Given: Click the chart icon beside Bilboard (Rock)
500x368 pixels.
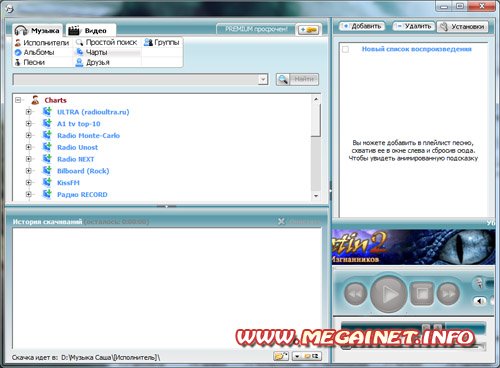Looking at the screenshot, I should click(47, 170).
